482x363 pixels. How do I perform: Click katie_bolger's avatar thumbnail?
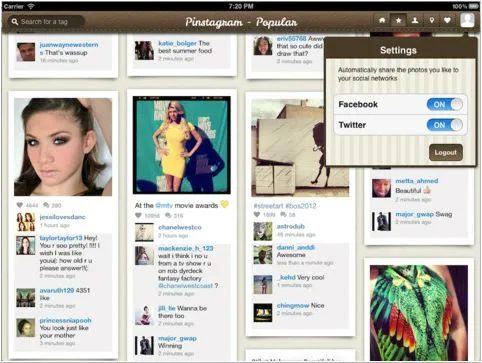coord(144,50)
